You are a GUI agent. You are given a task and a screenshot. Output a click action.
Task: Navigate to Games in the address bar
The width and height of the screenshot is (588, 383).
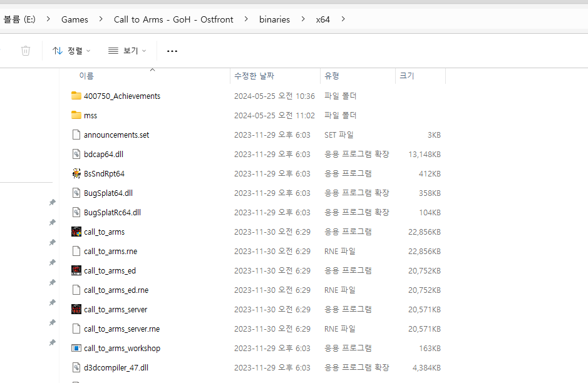(x=75, y=19)
